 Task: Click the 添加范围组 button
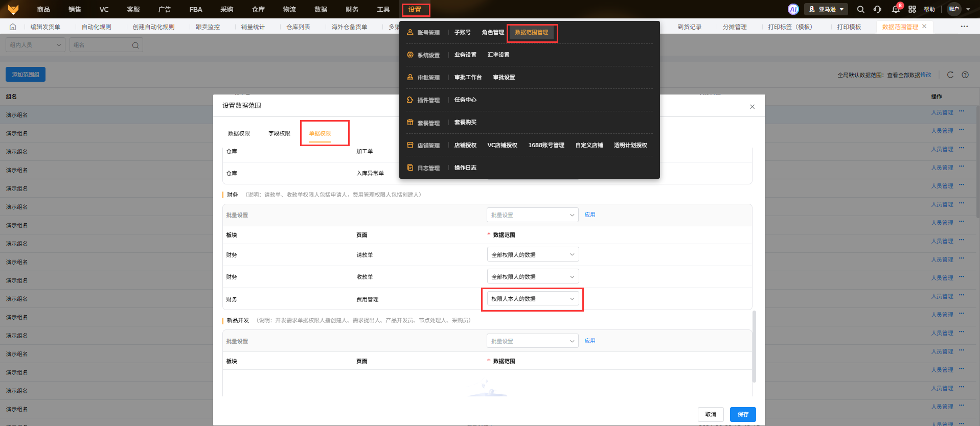[26, 75]
